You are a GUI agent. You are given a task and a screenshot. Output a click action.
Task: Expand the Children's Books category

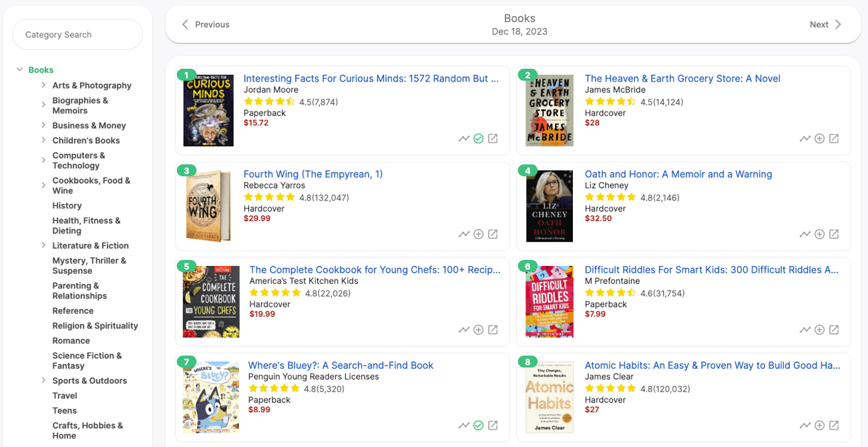point(43,140)
